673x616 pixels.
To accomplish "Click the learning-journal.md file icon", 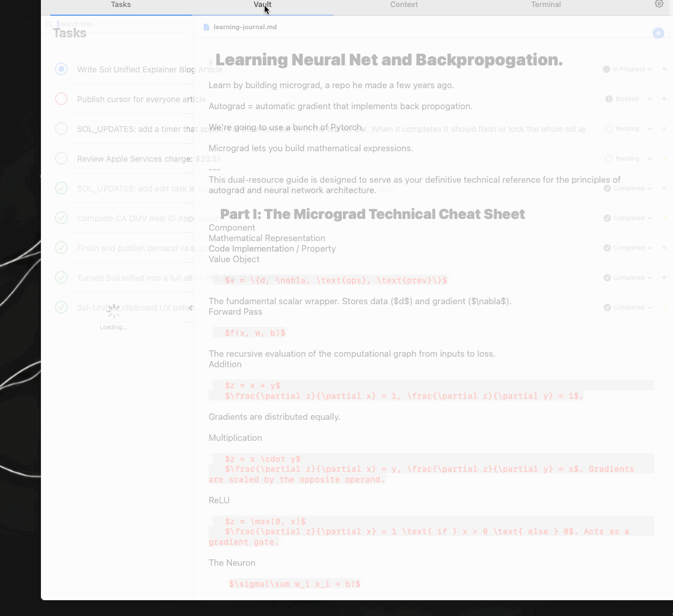I will [206, 27].
